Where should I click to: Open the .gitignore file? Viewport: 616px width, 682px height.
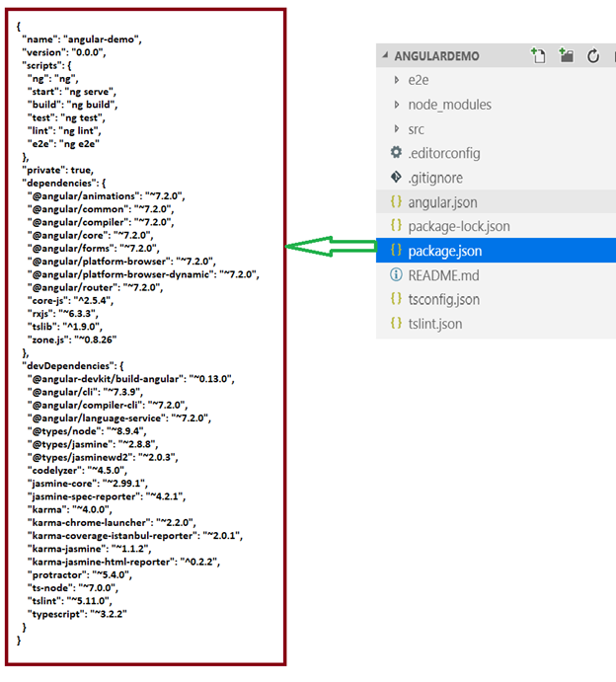point(435,178)
